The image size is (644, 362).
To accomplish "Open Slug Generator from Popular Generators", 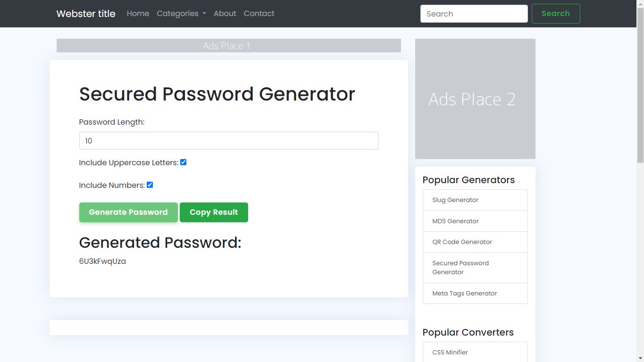I will 475,200.
